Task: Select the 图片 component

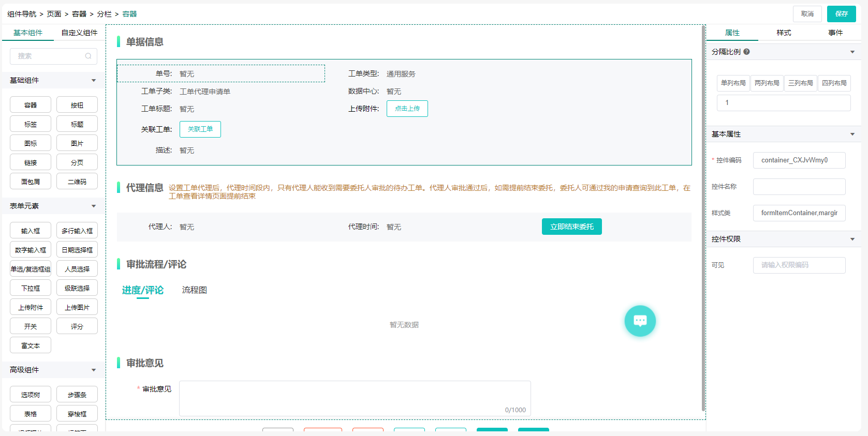Action: 77,143
